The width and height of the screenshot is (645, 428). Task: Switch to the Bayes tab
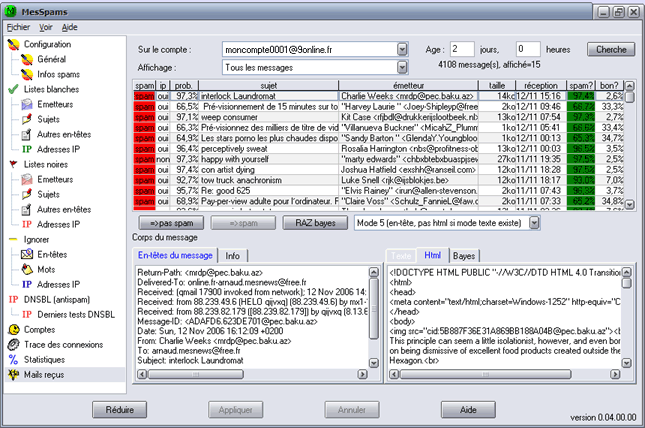pos(464,256)
